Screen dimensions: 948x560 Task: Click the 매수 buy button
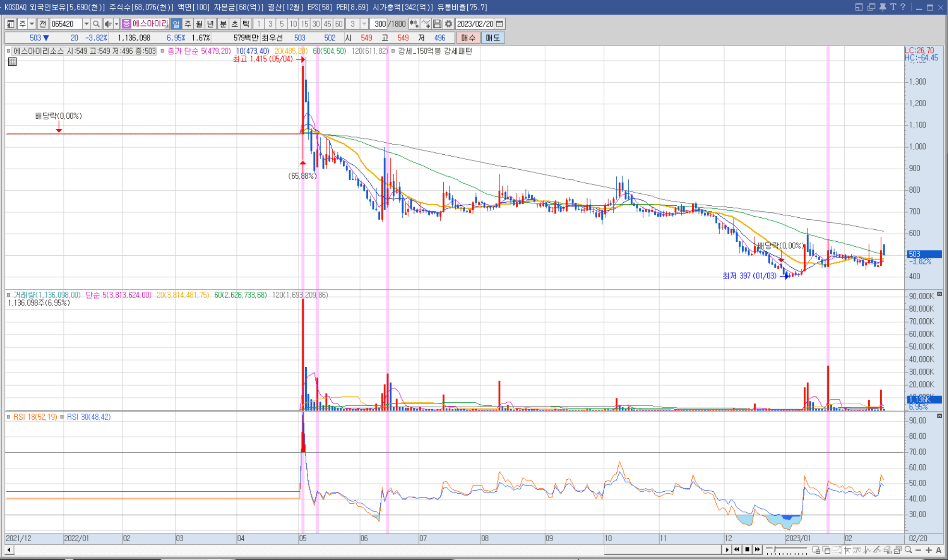(x=468, y=38)
